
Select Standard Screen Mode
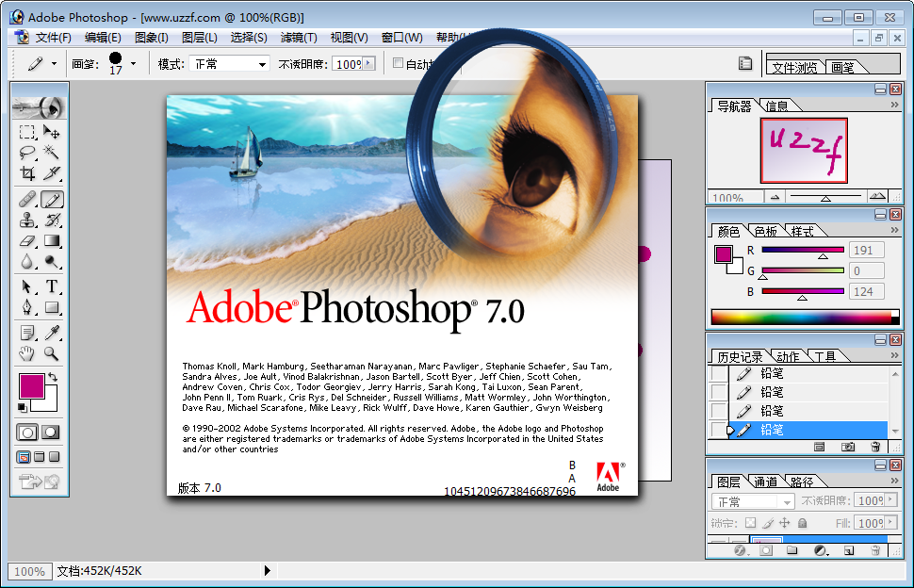click(x=24, y=457)
